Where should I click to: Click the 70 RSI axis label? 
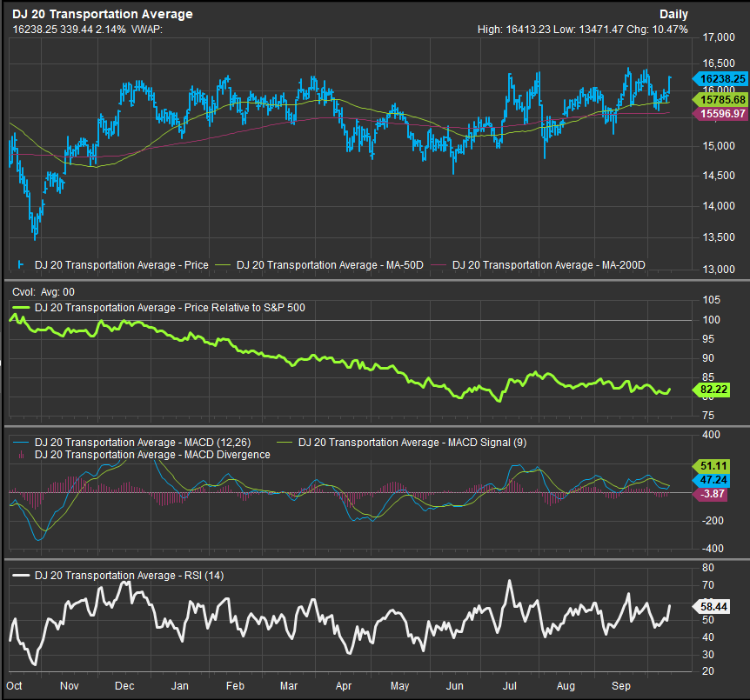[708, 585]
